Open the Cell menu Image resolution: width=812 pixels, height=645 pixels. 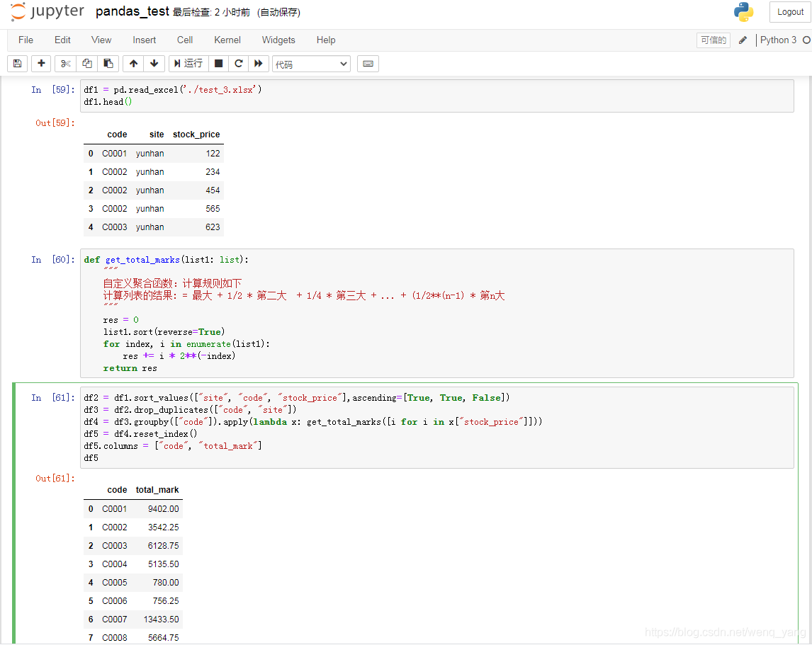[184, 40]
